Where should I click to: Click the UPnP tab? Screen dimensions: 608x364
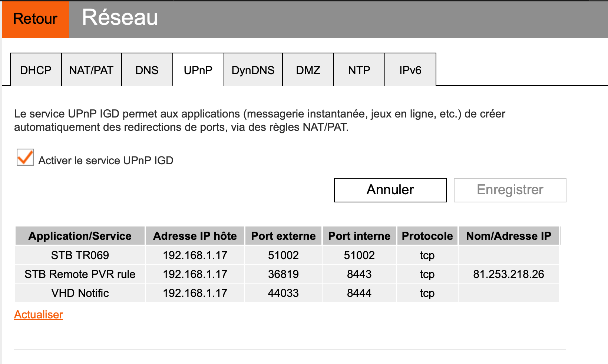(198, 70)
